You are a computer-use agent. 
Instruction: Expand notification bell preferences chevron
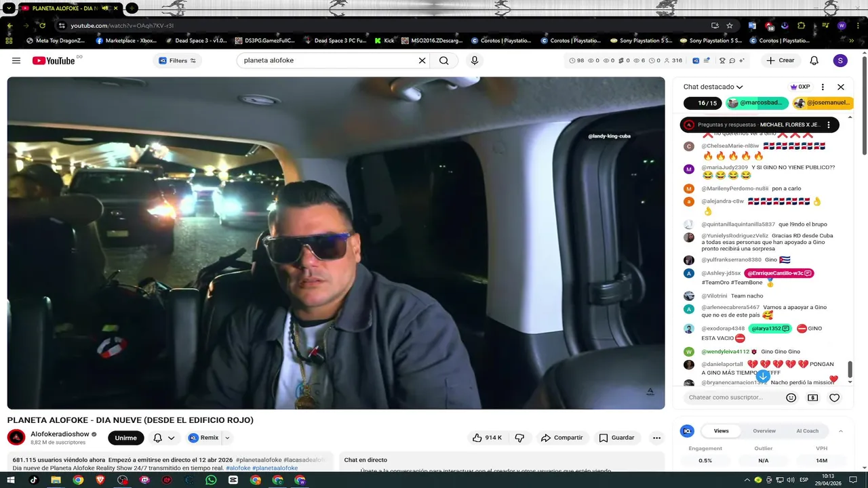point(172,438)
